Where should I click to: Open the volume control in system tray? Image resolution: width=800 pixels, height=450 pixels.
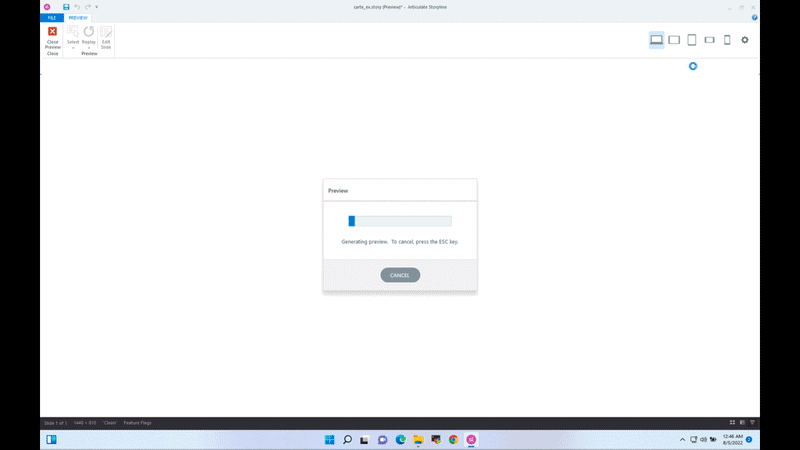704,440
